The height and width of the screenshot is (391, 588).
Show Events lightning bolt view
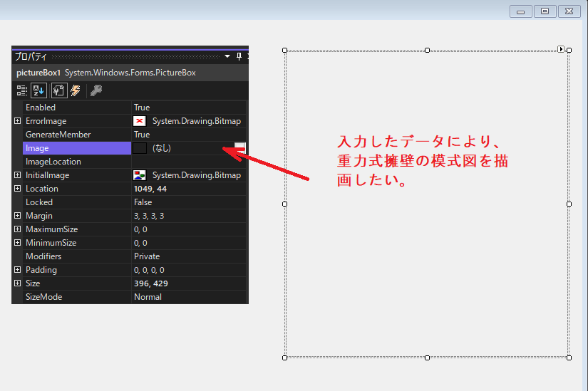point(76,90)
